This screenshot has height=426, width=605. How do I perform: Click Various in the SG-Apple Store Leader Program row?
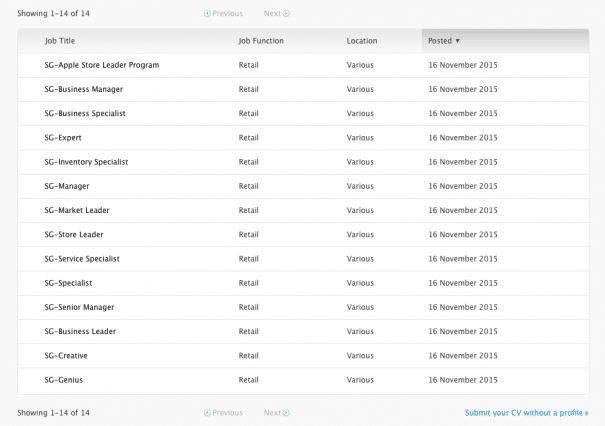(360, 65)
